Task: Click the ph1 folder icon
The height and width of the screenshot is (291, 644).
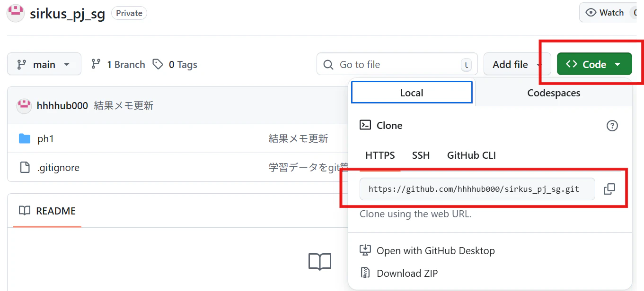Action: [x=25, y=138]
